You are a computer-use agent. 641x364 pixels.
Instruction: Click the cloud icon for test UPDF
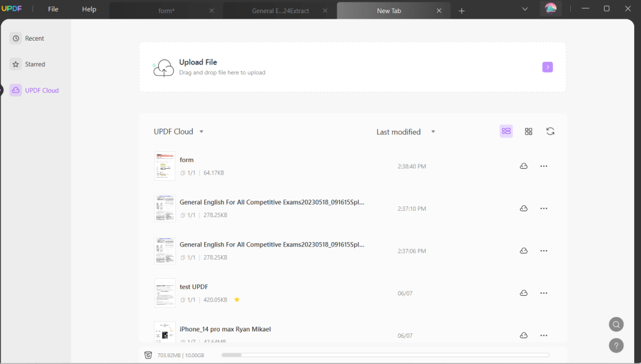tap(524, 293)
